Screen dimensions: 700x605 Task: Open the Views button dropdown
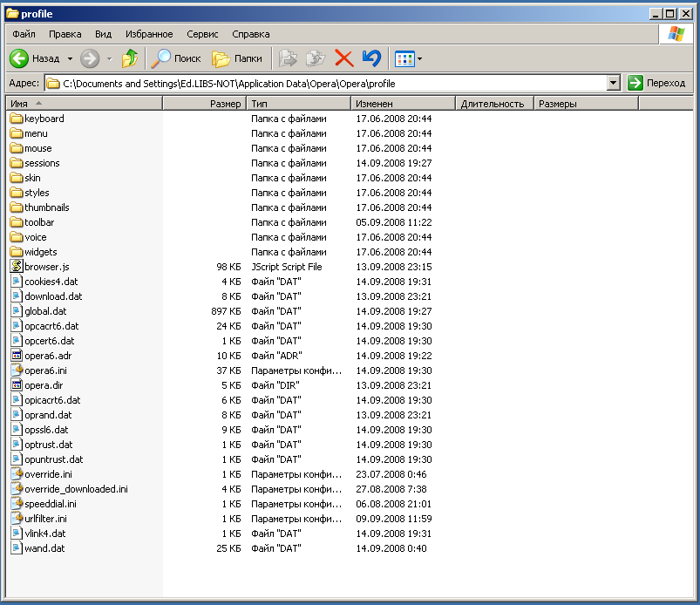point(420,59)
